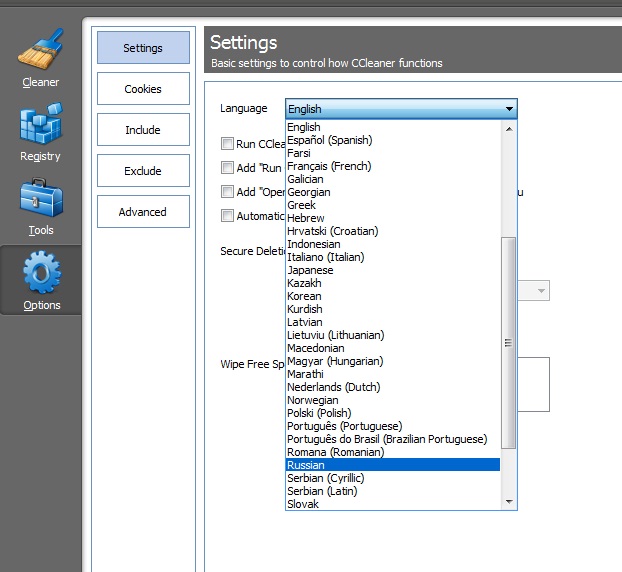The image size is (622, 572).
Task: Switch to the Include tab
Action: tap(143, 130)
